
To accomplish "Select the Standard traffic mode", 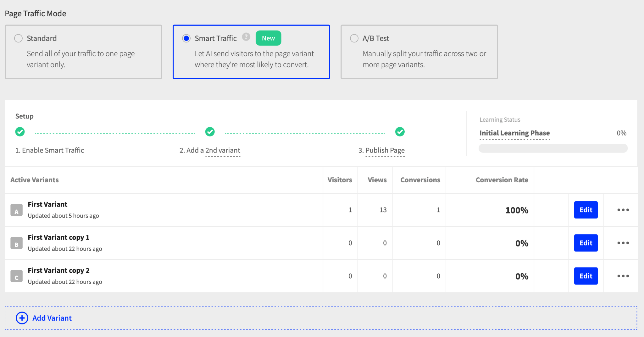I will [18, 38].
